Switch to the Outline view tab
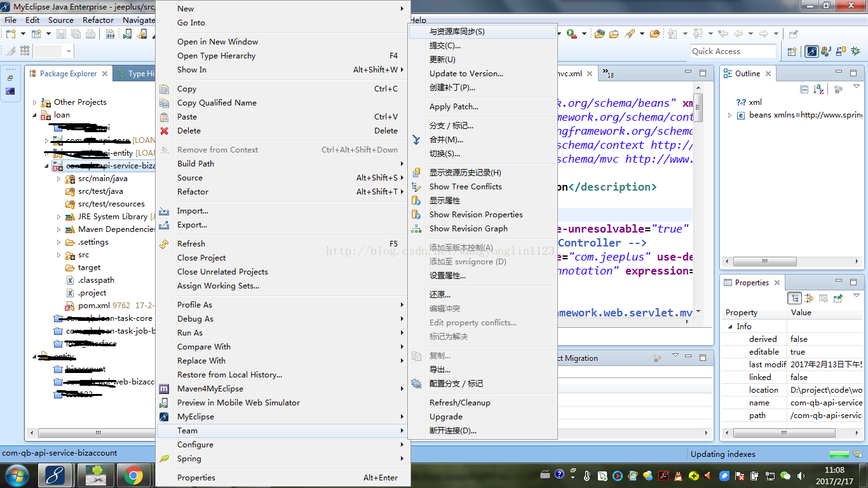Screen dimensions: 868x488 pyautogui.click(x=747, y=74)
